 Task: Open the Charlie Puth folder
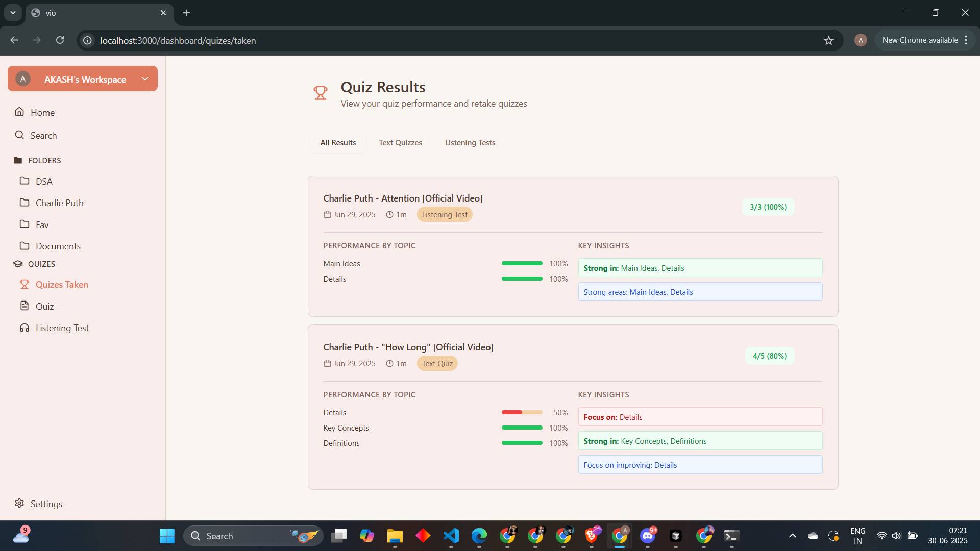pyautogui.click(x=59, y=203)
